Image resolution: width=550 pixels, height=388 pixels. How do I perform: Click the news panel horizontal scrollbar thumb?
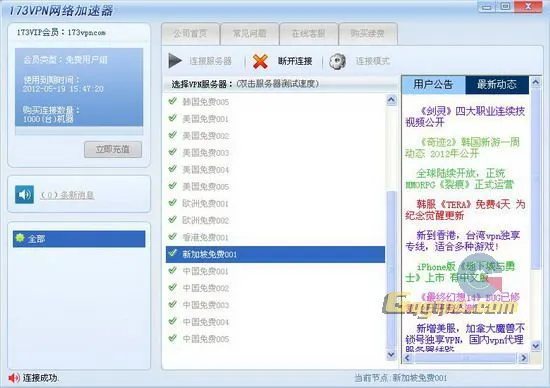[465, 358]
